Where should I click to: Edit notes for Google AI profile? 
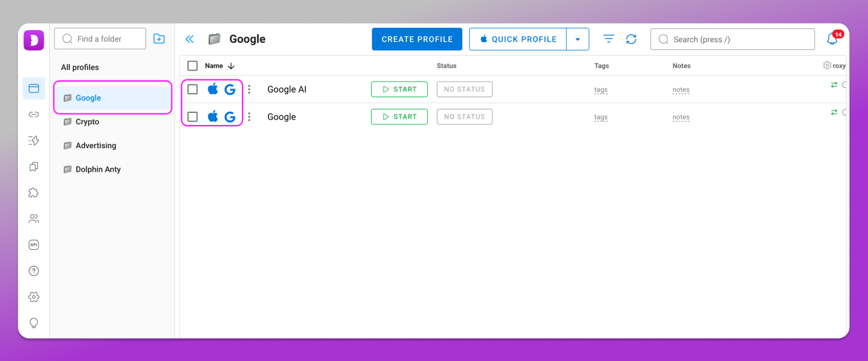pos(681,90)
